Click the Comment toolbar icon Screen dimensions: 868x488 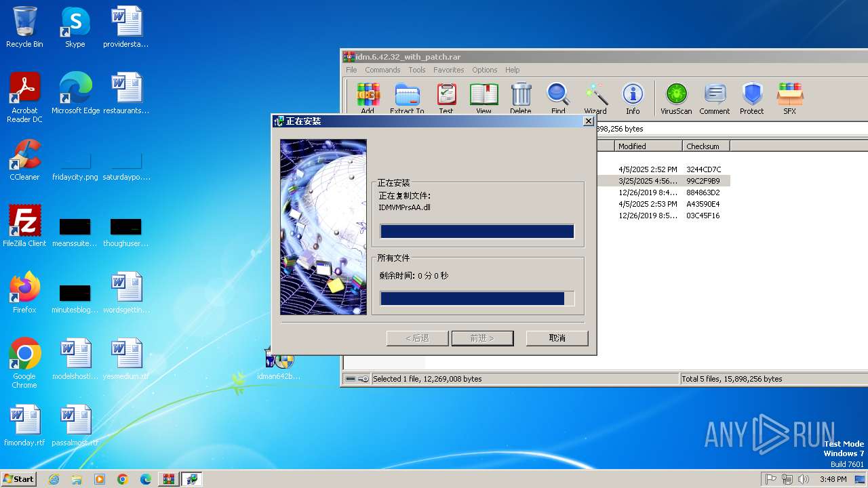(715, 98)
